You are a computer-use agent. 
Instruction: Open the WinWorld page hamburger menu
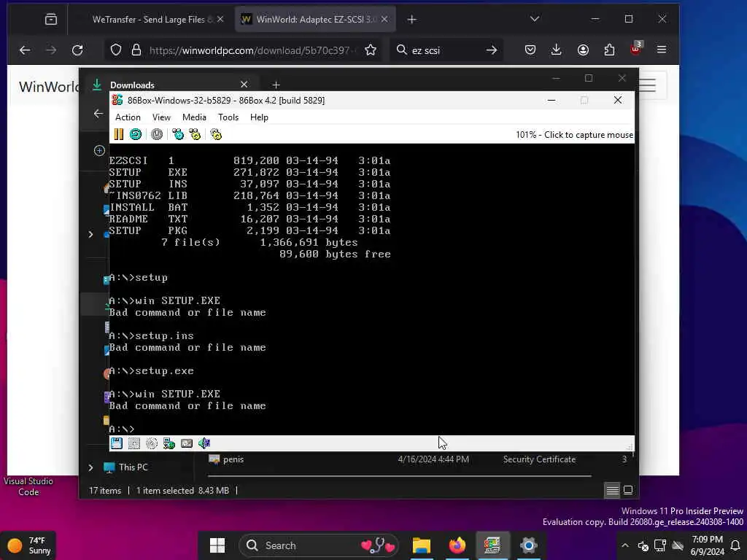648,86
